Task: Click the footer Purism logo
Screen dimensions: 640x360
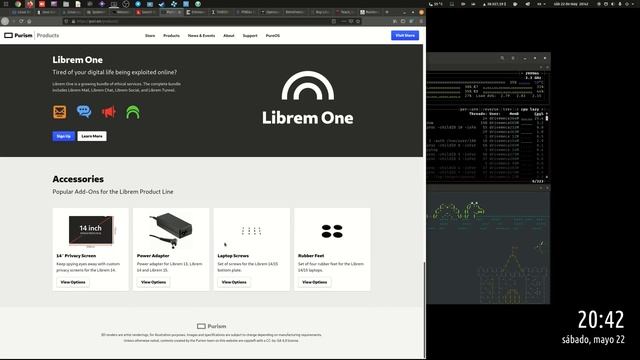Action: [x=211, y=326]
